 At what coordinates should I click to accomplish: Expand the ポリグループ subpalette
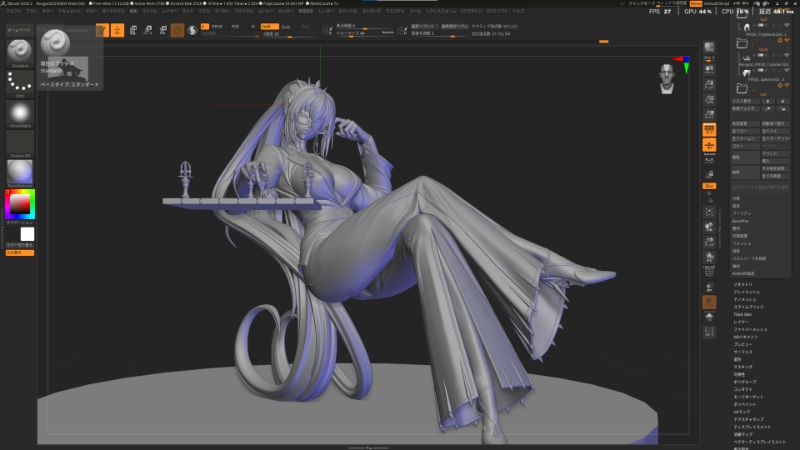[x=746, y=381]
